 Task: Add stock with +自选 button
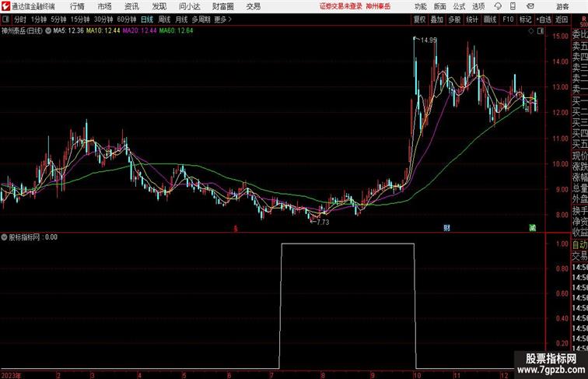(x=544, y=19)
